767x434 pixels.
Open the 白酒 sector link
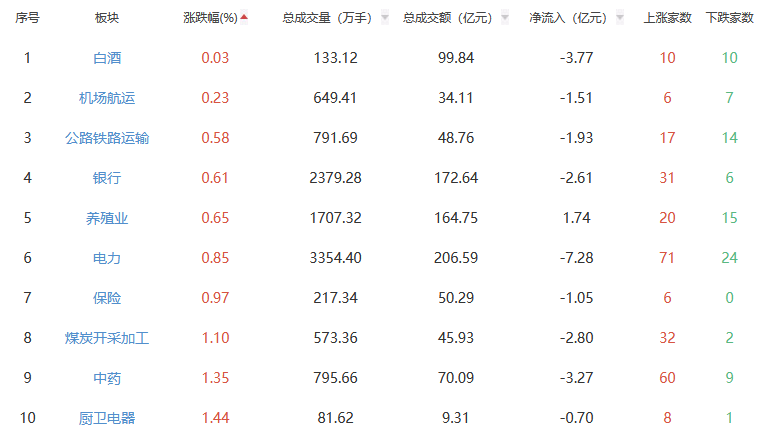click(x=106, y=58)
